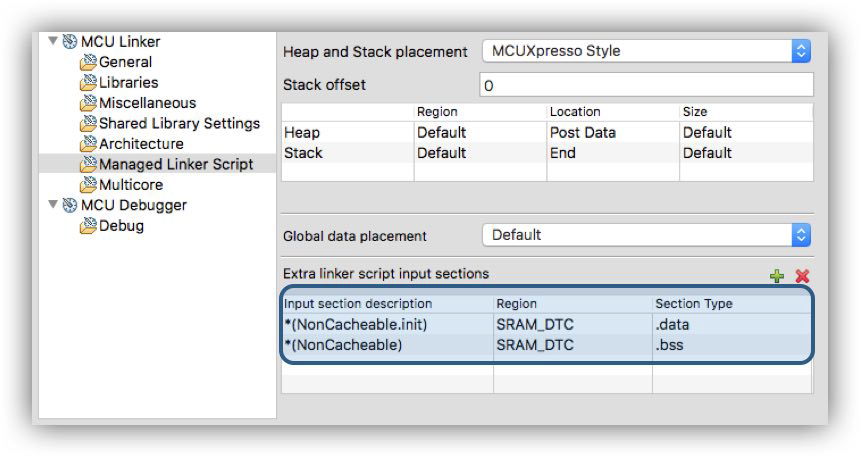This screenshot has width=860, height=457.
Task: Click the Miscellaneous settings page icon
Action: coord(88,104)
